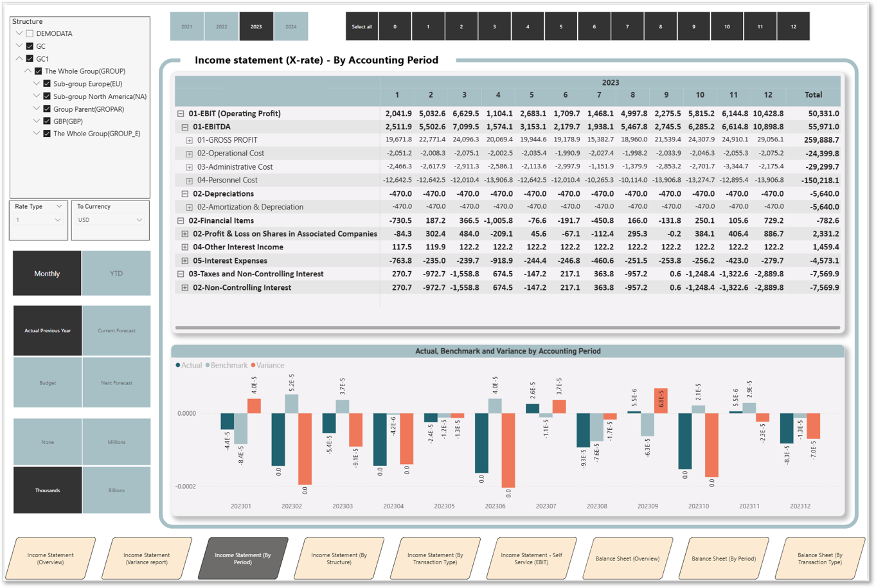876x588 pixels.
Task: Uncheck the GC1 structure checkbox
Action: [30, 58]
